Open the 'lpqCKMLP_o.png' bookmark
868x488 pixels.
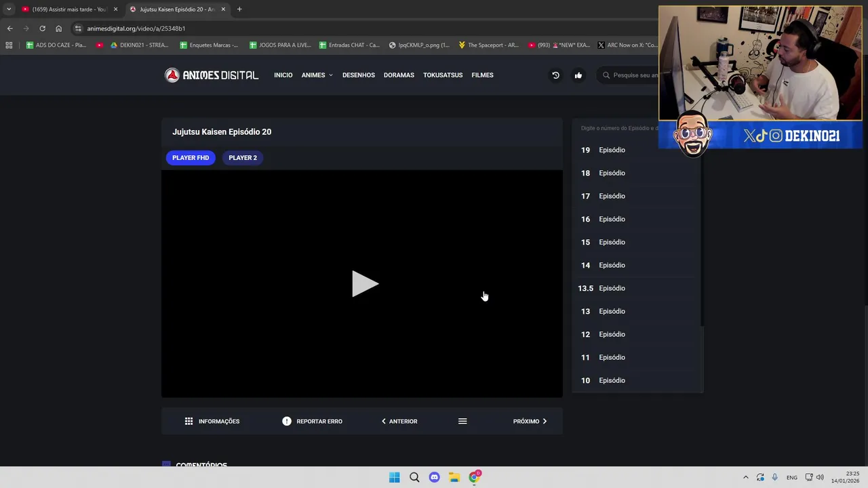click(x=419, y=45)
